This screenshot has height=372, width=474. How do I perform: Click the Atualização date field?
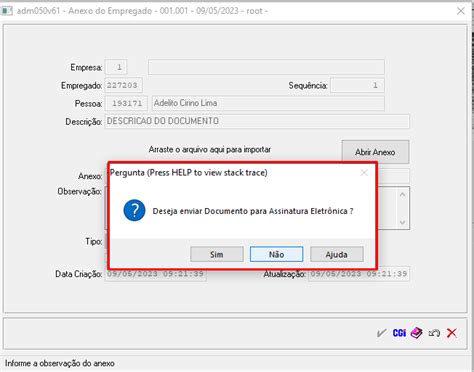[x=359, y=274]
